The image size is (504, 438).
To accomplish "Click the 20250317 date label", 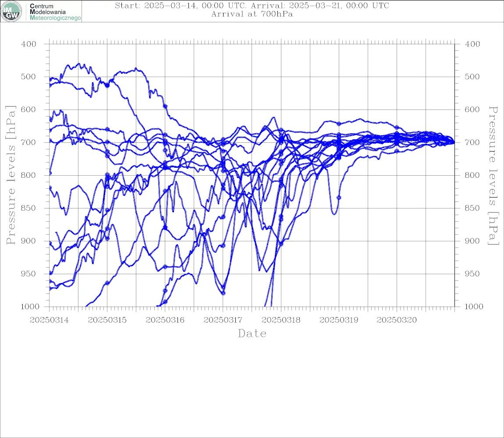I will point(223,320).
